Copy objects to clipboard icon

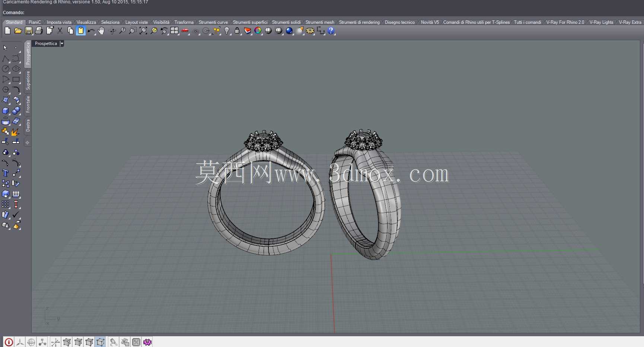click(x=70, y=31)
